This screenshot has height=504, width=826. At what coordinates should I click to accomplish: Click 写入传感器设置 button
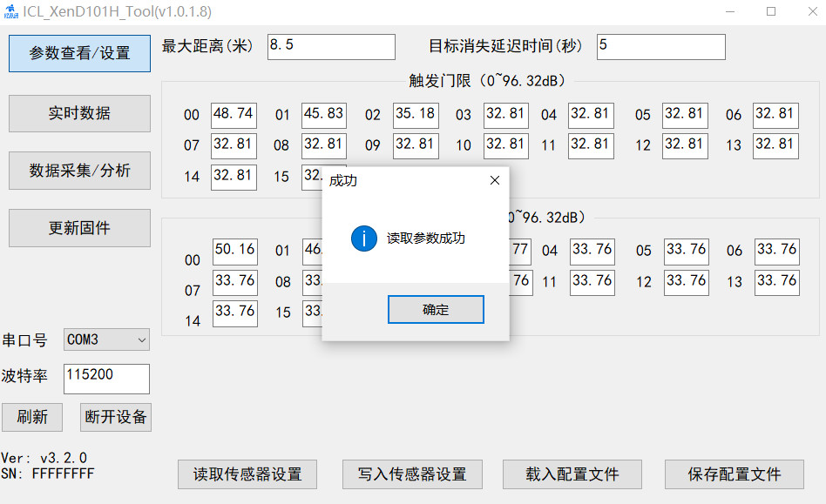click(x=412, y=474)
